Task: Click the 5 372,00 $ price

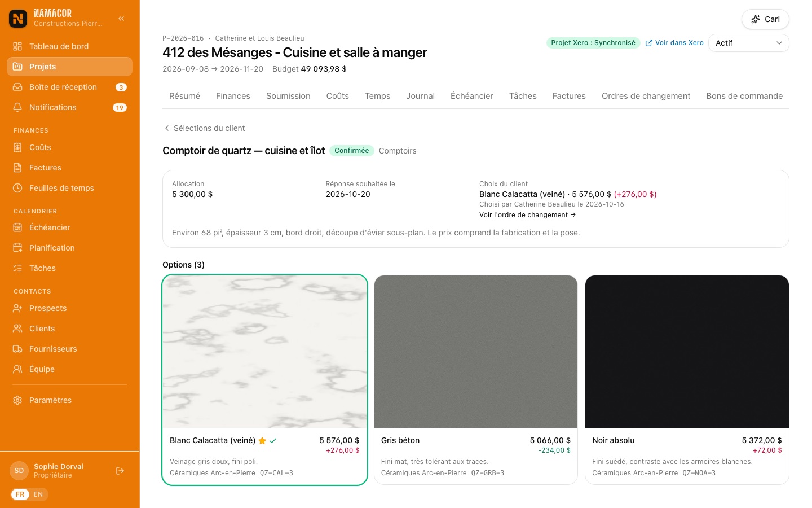Action: coord(762,440)
